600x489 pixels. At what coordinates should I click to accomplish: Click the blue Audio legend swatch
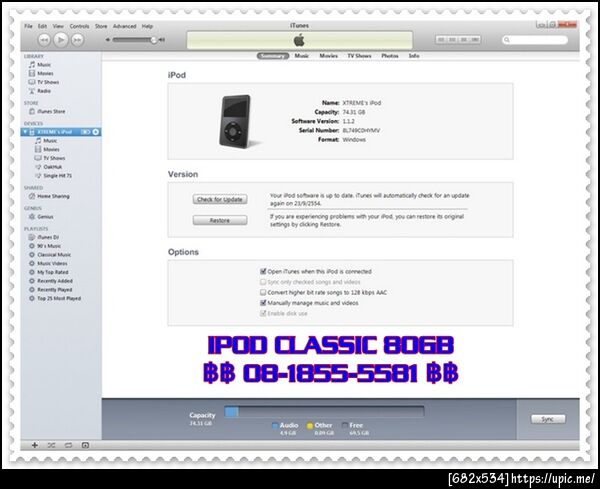click(275, 425)
